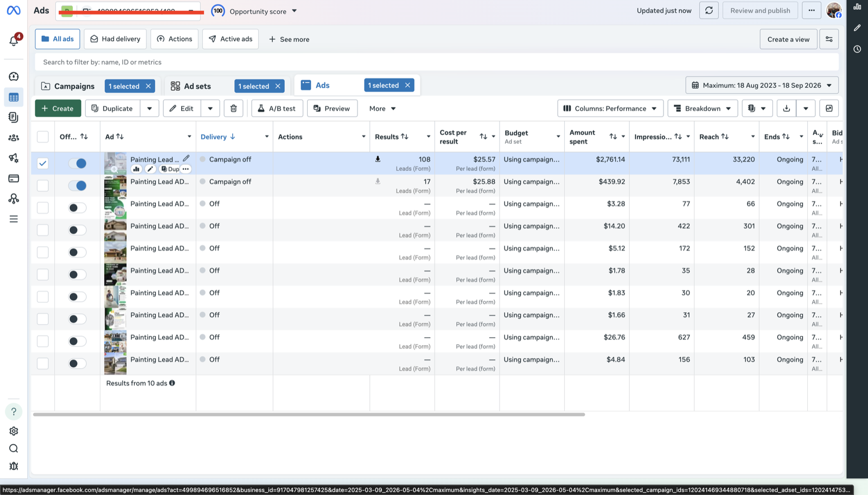Viewport: 868px width, 495px height.
Task: Enable the ad with $26.76 spent
Action: (x=77, y=341)
